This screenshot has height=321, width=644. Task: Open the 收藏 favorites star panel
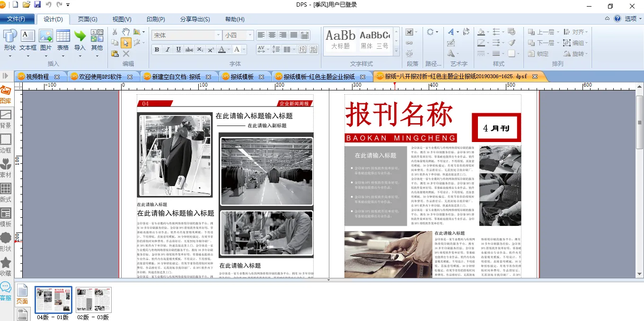[6, 266]
